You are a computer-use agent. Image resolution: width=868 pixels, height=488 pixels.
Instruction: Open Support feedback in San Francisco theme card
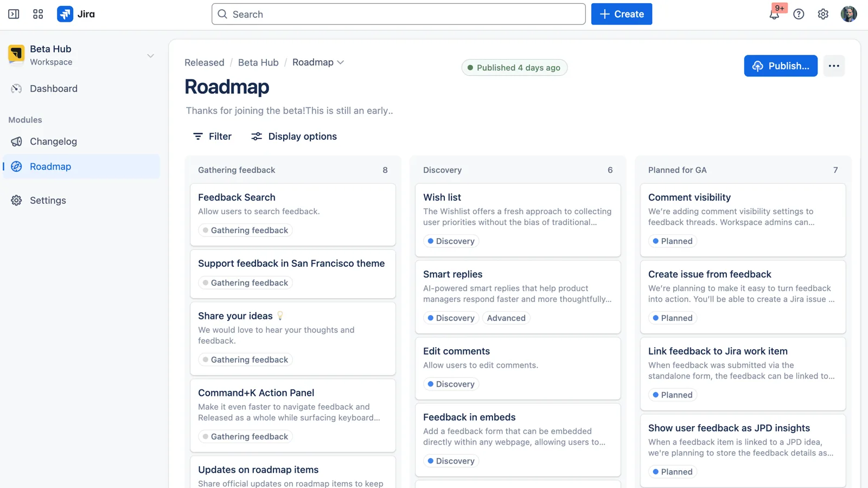tap(293, 274)
